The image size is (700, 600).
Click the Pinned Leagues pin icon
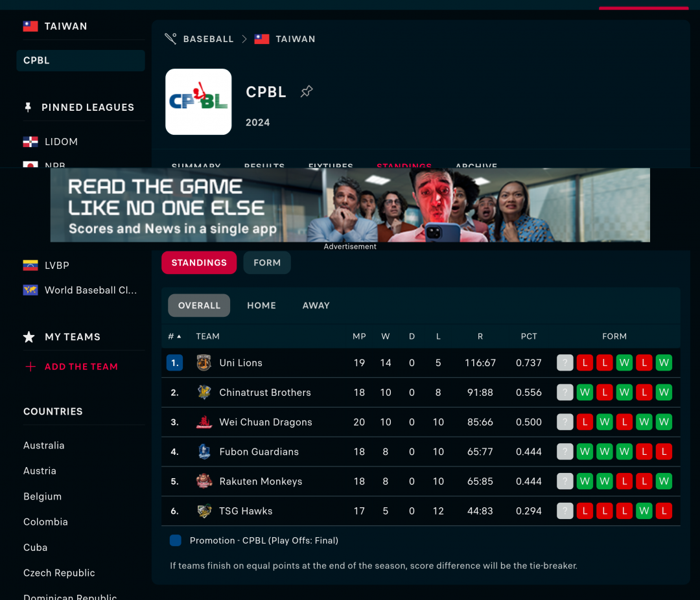[28, 107]
